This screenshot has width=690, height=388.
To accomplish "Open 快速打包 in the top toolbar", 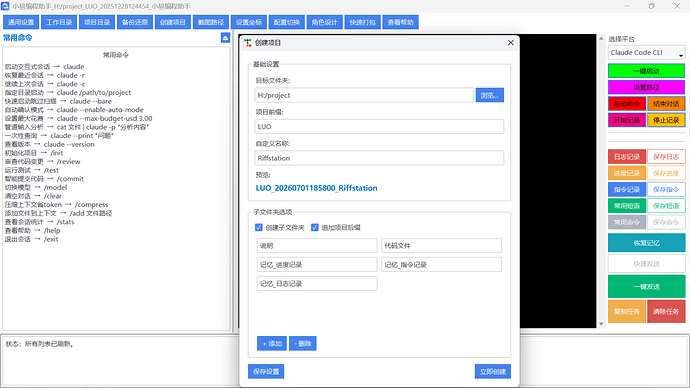I will click(362, 22).
